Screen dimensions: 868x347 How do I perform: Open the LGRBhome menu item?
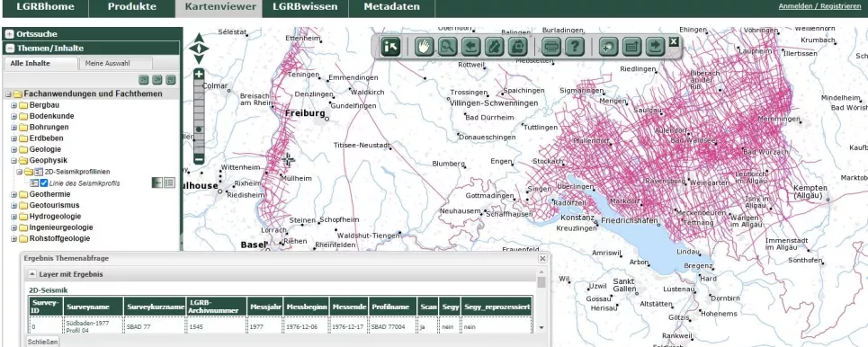[x=45, y=7]
